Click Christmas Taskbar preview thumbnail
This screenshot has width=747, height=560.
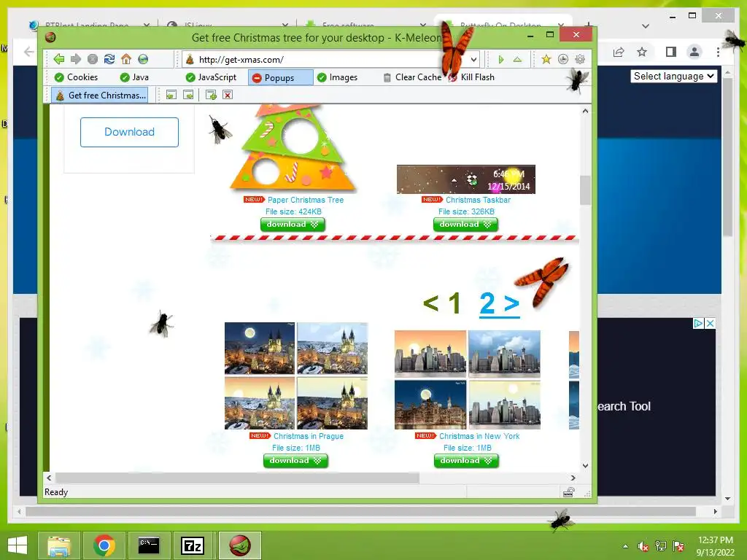[466, 179]
